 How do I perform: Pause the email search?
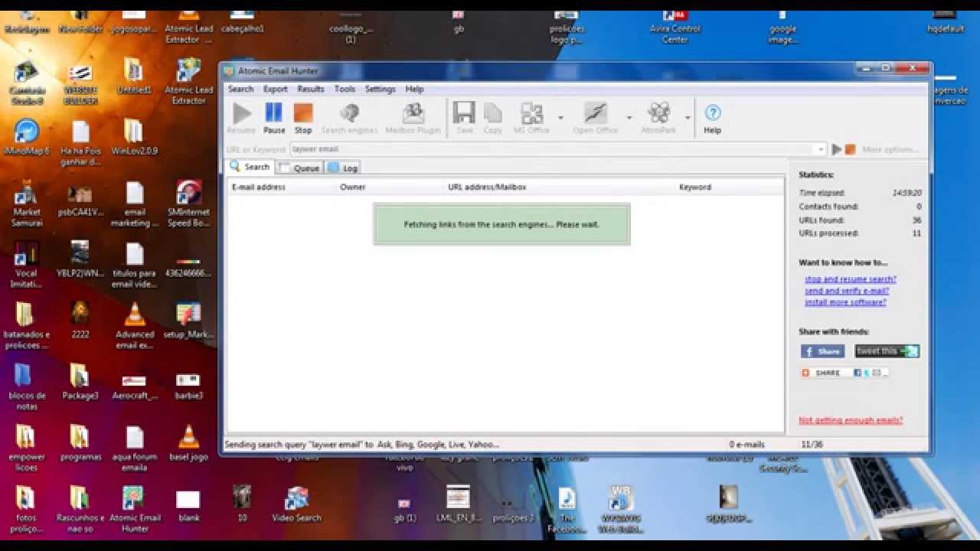(274, 119)
